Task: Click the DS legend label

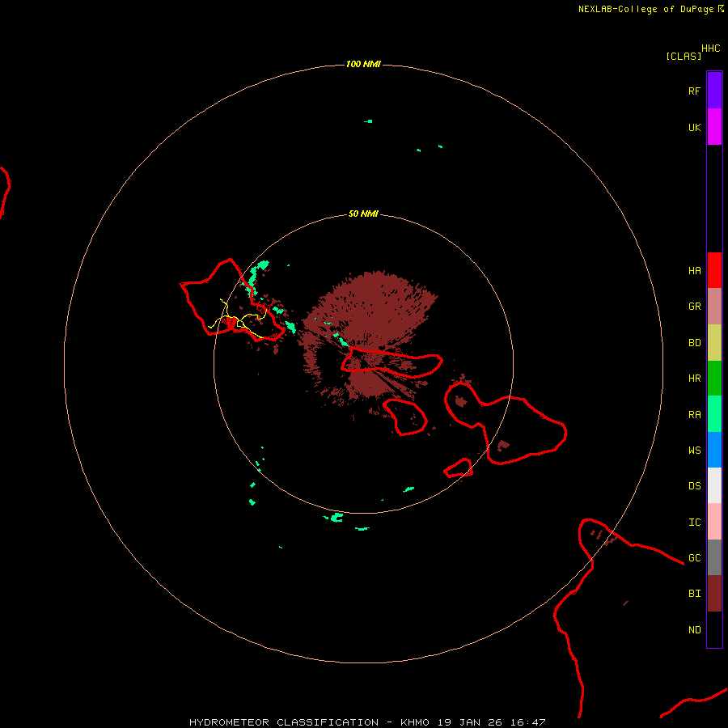Action: pos(694,485)
